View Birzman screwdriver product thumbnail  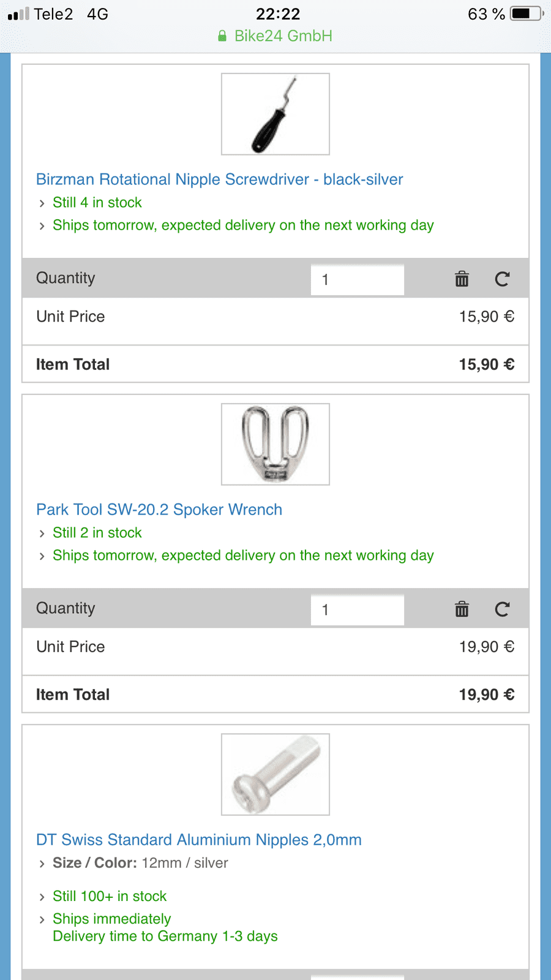click(275, 114)
